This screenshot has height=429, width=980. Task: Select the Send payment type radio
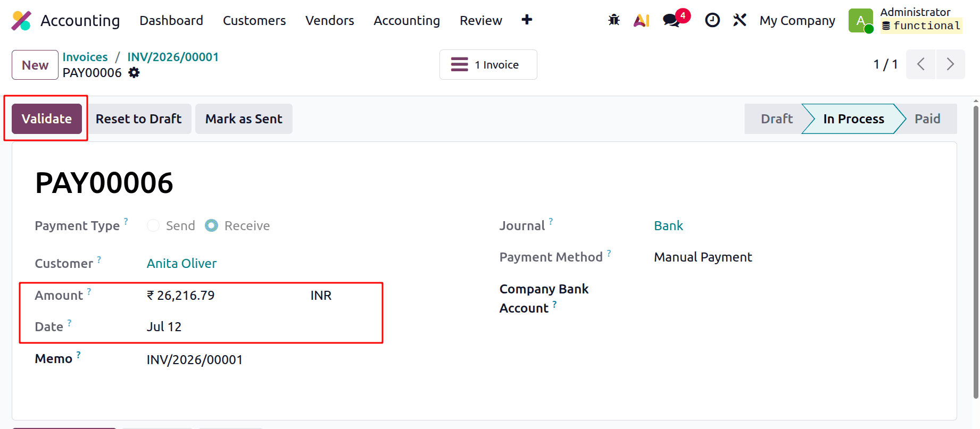tap(153, 225)
